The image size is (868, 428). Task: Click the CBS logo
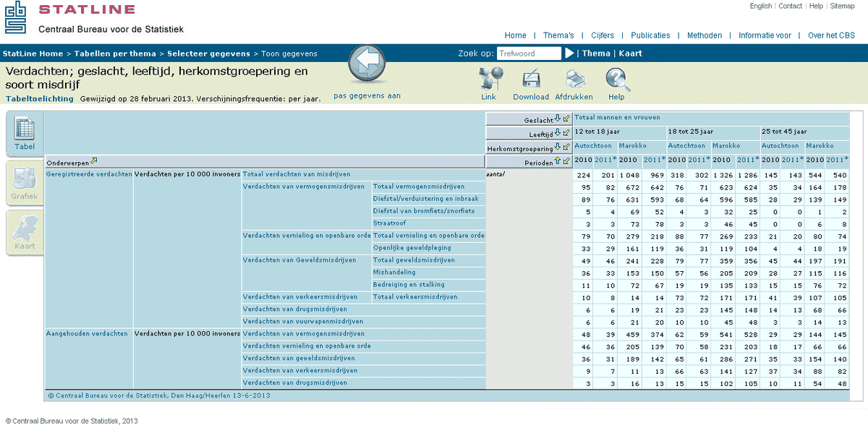(16, 17)
